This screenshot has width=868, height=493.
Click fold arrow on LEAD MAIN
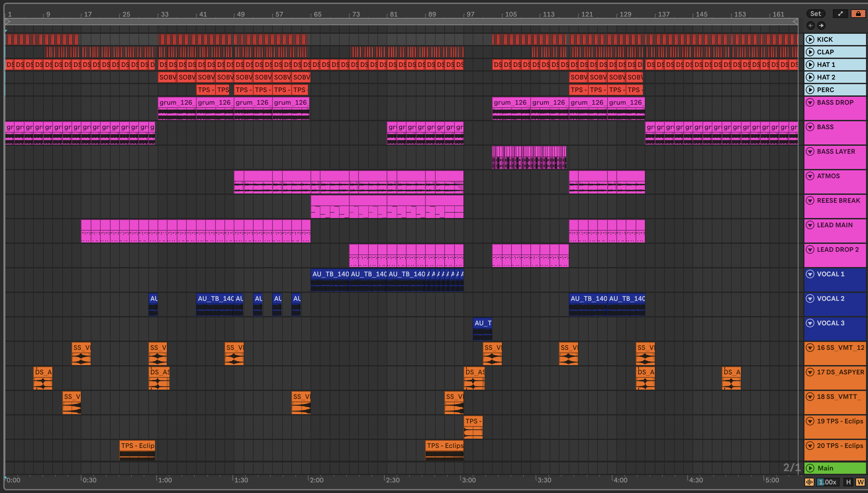point(810,225)
